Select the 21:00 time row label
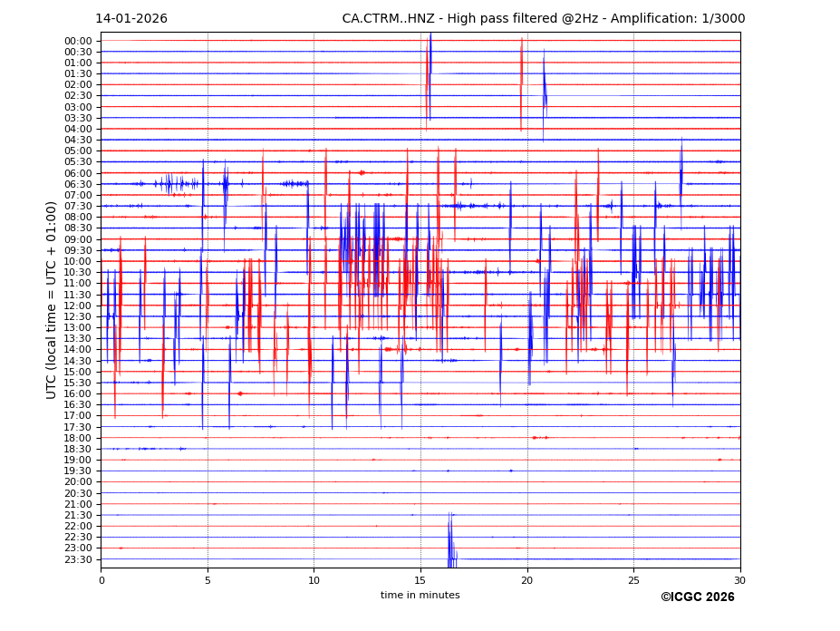840x631 pixels. 78,504
